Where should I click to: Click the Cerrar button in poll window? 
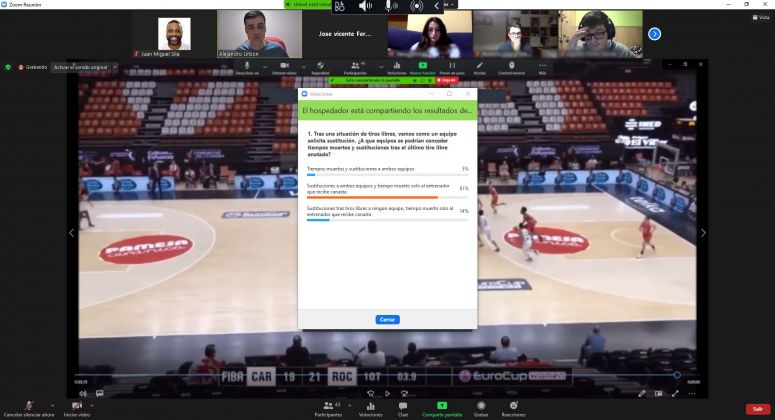point(387,320)
